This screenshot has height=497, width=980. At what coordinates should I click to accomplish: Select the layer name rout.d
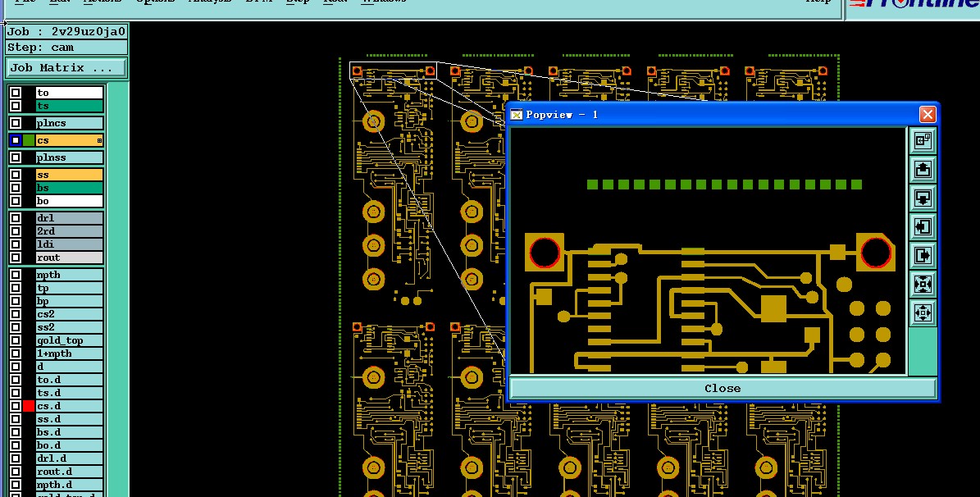[70, 472]
